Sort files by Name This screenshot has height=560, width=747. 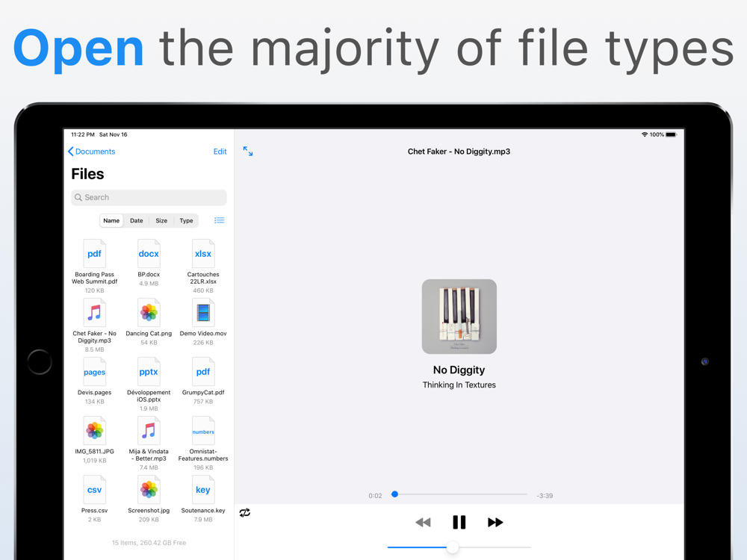111,220
